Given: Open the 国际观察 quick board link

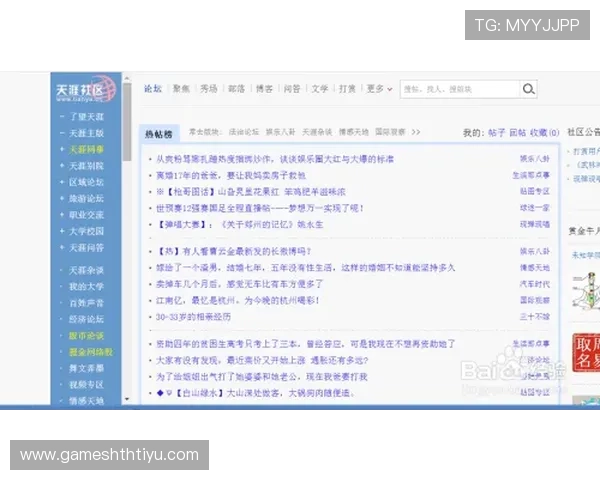Looking at the screenshot, I should click(390, 132).
